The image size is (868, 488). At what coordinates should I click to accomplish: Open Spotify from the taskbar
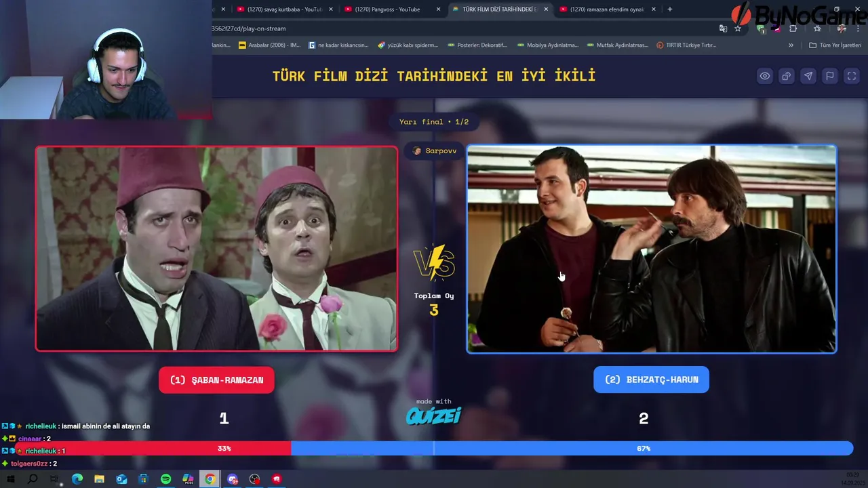(x=165, y=479)
